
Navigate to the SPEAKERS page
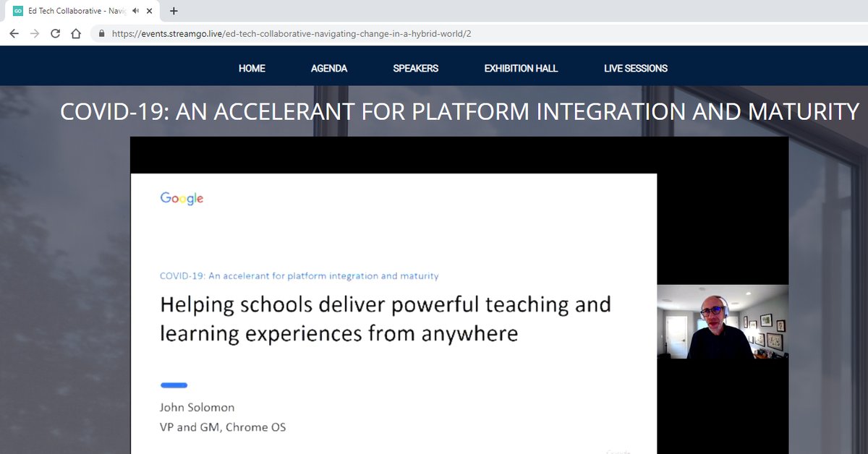416,68
